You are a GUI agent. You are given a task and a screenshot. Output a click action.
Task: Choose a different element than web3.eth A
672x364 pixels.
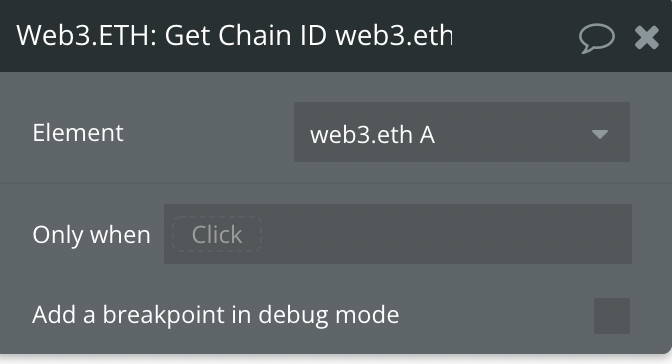coord(462,132)
